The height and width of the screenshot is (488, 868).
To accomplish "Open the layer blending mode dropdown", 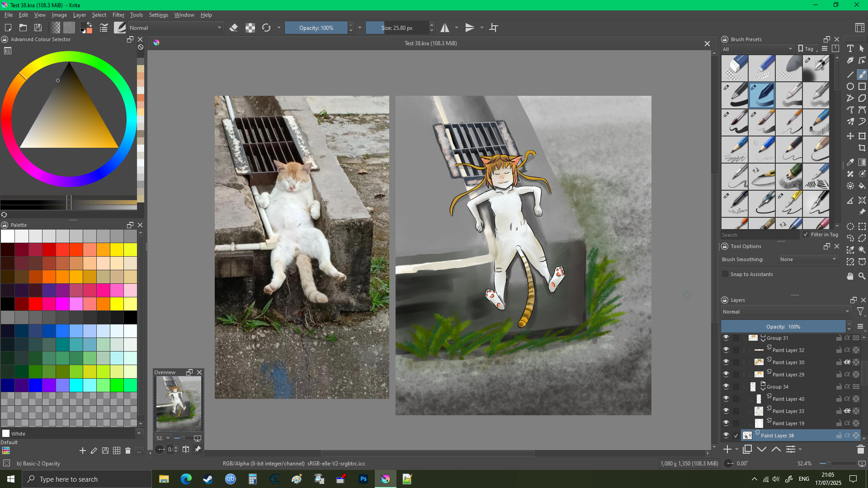I will click(786, 312).
